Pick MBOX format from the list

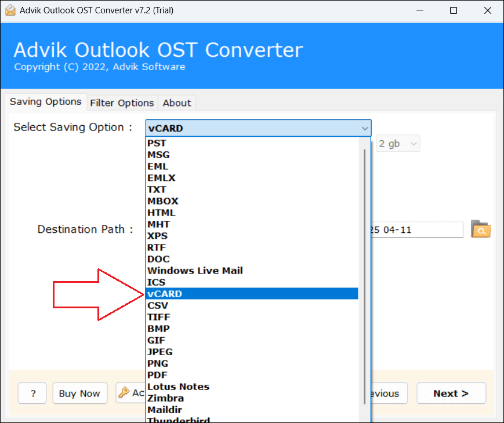coord(252,200)
